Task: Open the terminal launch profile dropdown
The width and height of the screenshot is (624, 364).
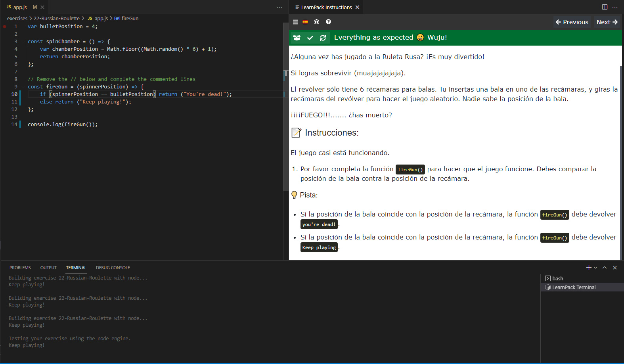Action: tap(595, 268)
